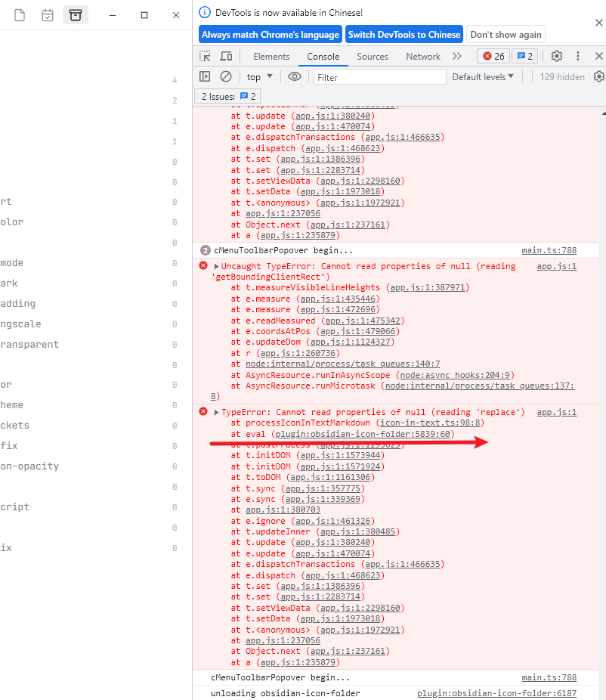Close the DevTools panel
This screenshot has height=700, width=606.
(x=599, y=56)
